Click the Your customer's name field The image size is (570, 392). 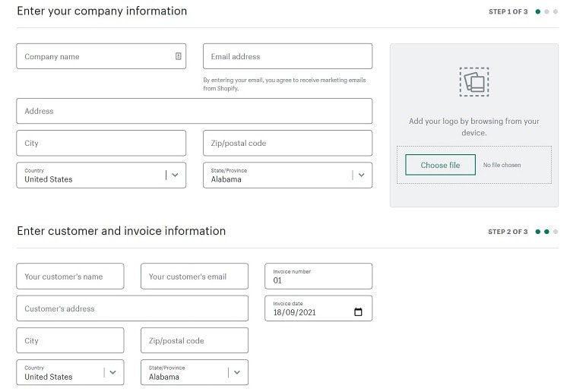pos(70,277)
